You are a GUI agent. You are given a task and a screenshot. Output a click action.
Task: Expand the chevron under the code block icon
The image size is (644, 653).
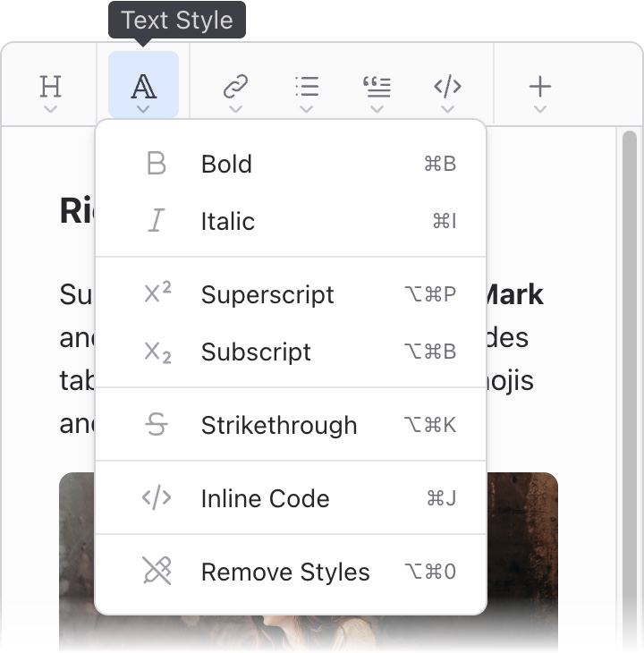point(447,109)
